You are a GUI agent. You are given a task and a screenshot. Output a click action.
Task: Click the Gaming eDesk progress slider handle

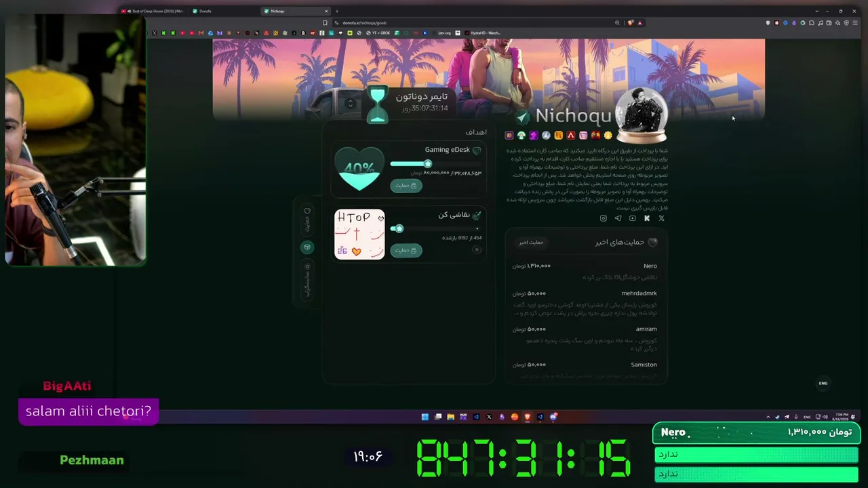(428, 164)
